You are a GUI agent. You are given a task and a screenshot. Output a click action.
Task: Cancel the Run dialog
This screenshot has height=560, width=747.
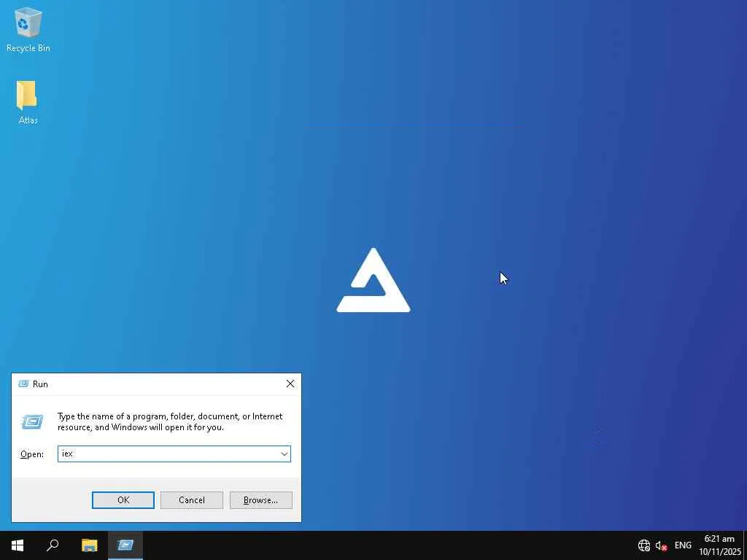click(x=192, y=500)
